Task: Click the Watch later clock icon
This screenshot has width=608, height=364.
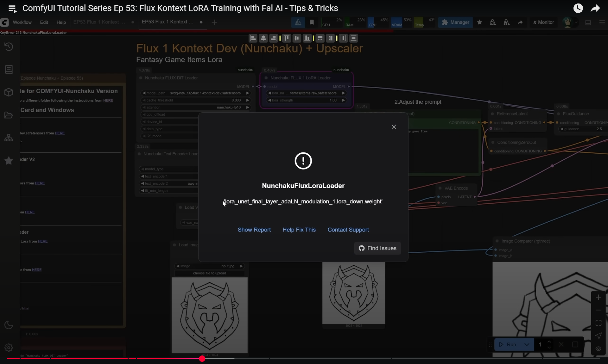Action: [578, 8]
